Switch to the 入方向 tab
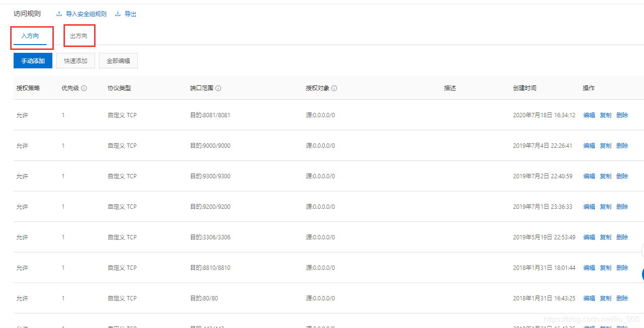Screen dimensions: 644x328 click(x=30, y=36)
